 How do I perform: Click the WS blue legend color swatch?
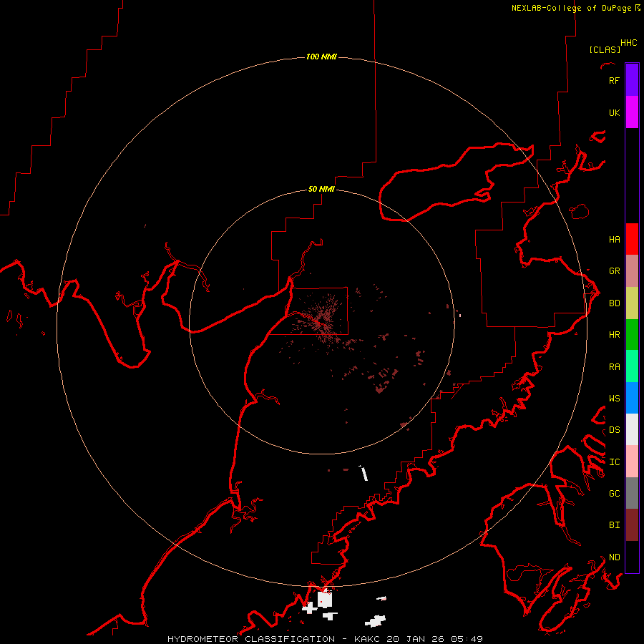pyautogui.click(x=632, y=398)
